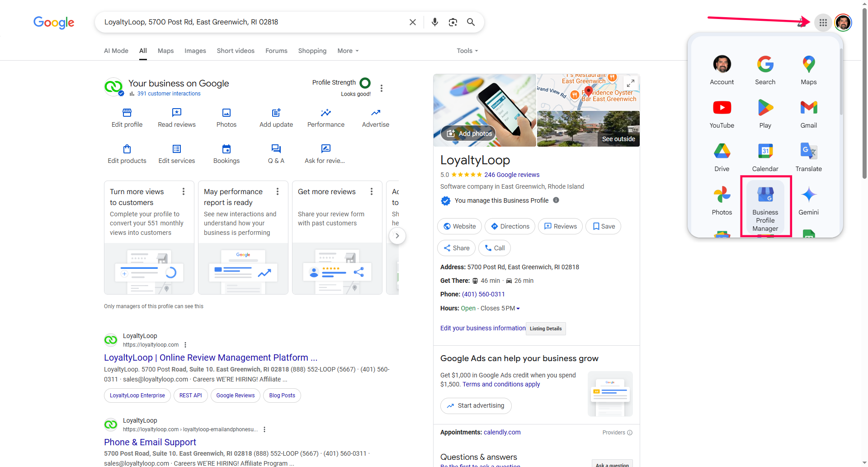The width and height of the screenshot is (868, 467).
Task: Click the Start advertising button
Action: (476, 406)
